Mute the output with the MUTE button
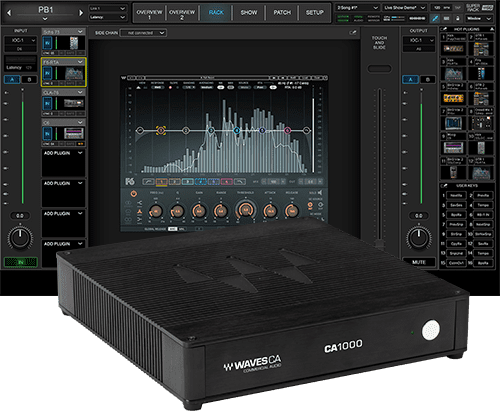This screenshot has width=500, height=411. 419,262
